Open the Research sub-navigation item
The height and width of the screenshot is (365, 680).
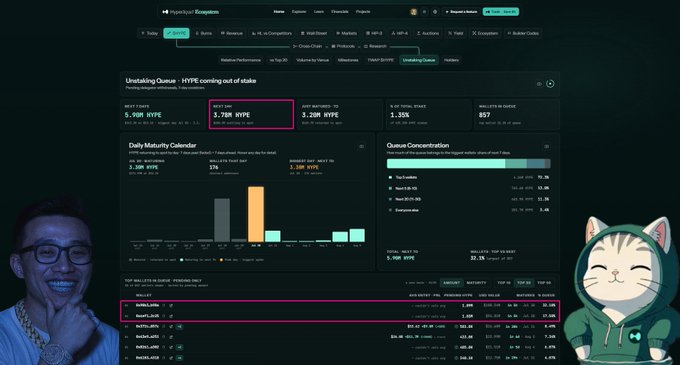click(375, 46)
